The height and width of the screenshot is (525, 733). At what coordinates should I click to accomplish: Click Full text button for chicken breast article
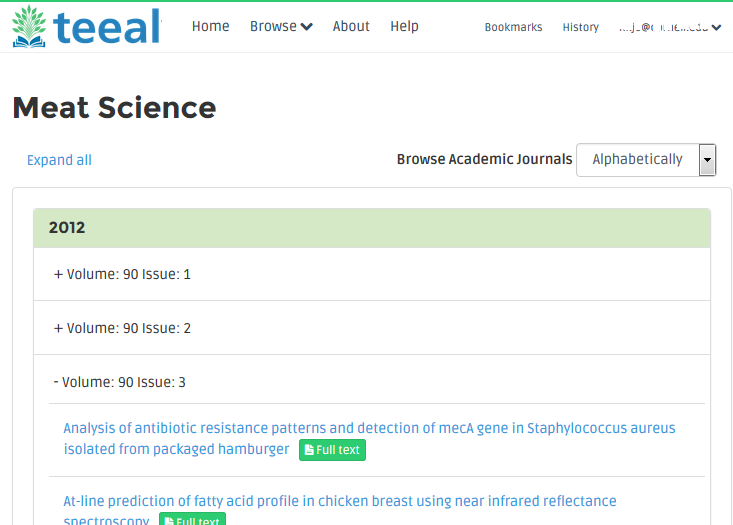192,520
